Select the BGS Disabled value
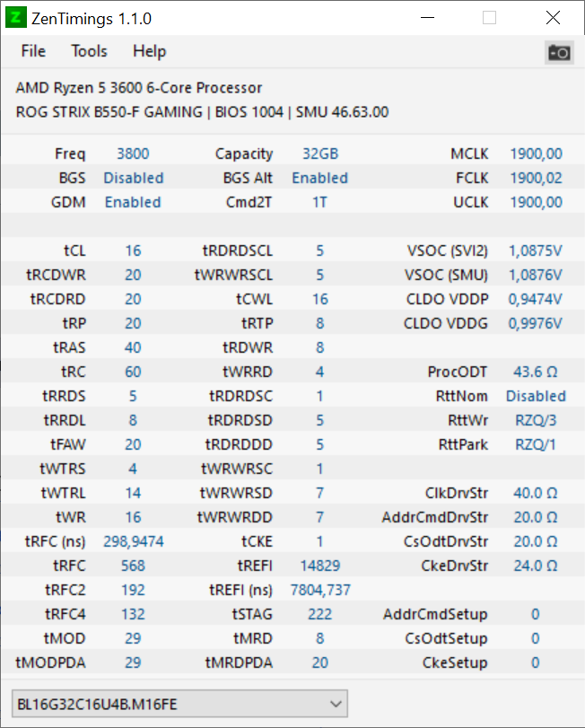 pyautogui.click(x=134, y=179)
